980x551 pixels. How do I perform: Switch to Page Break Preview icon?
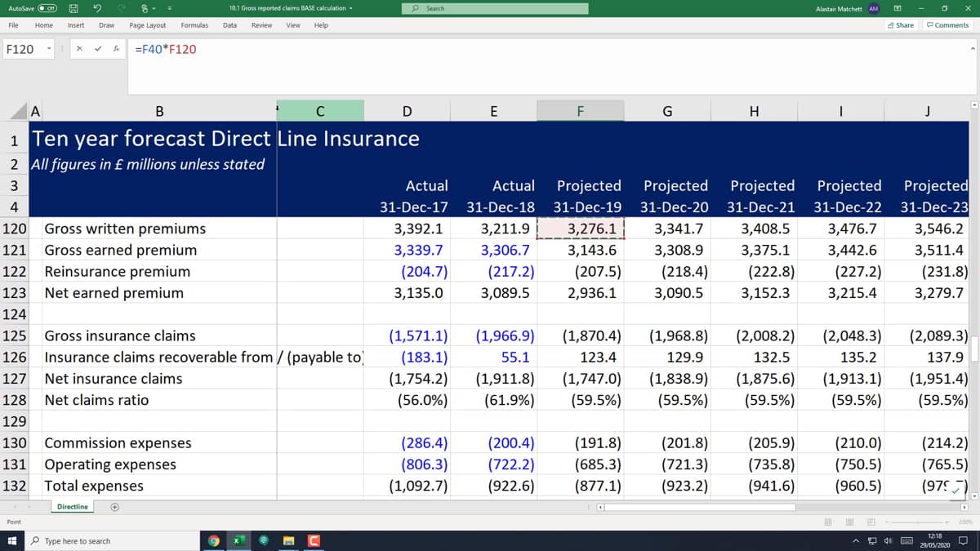point(871,522)
